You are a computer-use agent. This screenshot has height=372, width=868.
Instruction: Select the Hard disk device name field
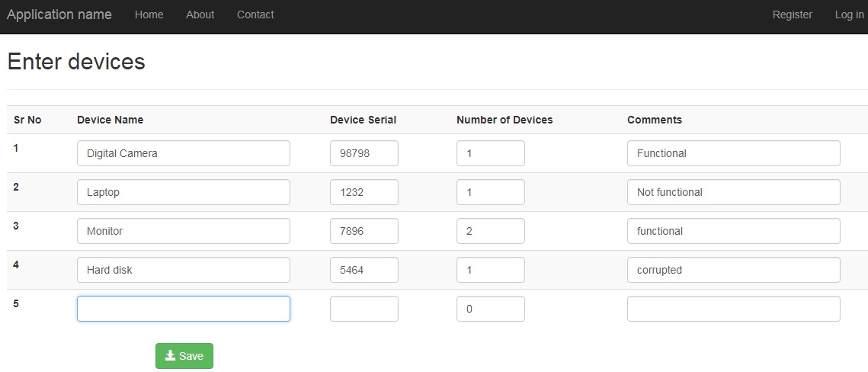click(x=183, y=270)
